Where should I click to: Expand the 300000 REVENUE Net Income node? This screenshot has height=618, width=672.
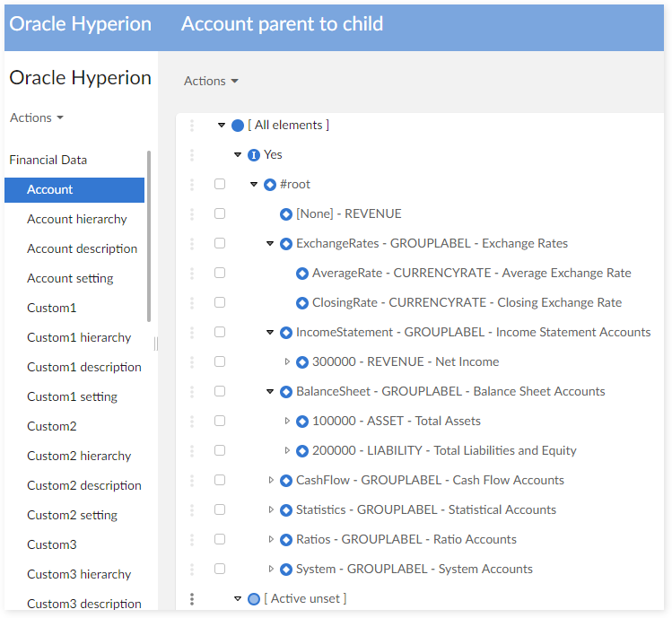287,362
